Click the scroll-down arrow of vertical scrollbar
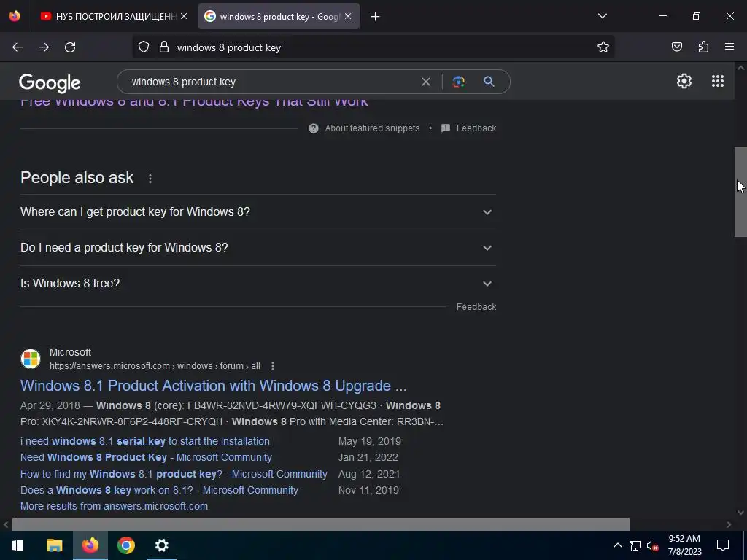Viewport: 747px width, 560px height. click(740, 513)
